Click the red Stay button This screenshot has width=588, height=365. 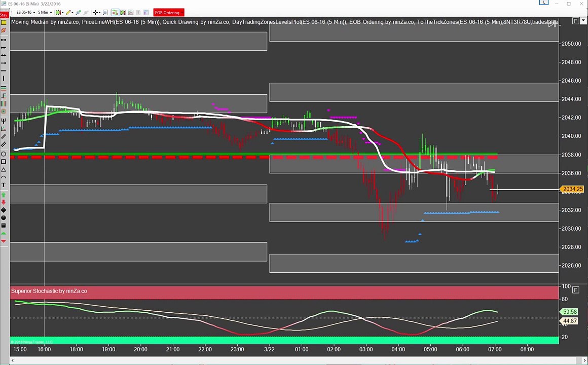coord(4,15)
